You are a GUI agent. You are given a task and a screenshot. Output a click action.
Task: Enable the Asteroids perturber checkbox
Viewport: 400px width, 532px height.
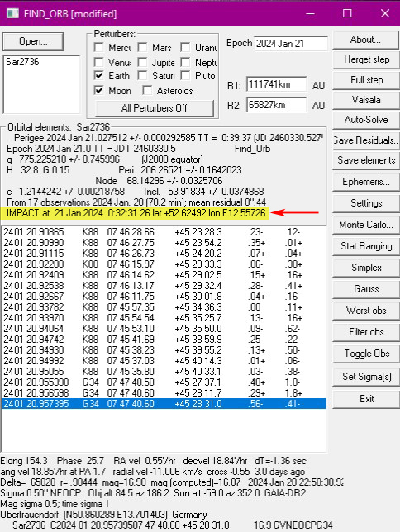click(x=147, y=91)
